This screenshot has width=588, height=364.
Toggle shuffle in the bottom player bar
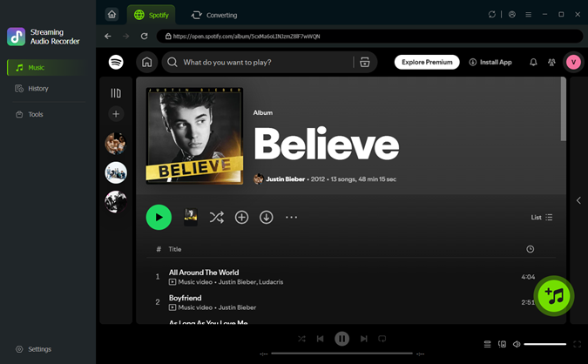coord(301,339)
